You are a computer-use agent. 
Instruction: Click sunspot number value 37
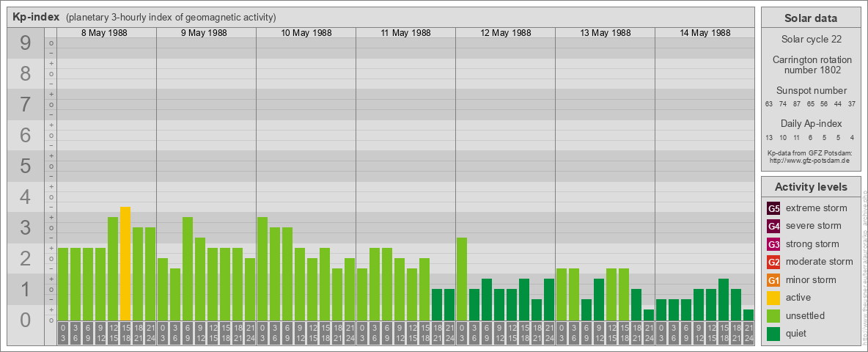tap(853, 104)
